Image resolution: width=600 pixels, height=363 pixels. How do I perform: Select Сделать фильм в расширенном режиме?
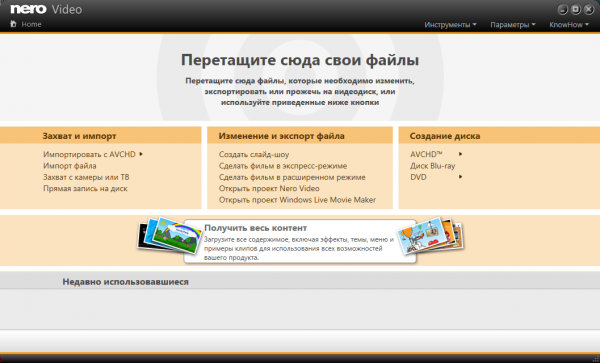tap(292, 177)
